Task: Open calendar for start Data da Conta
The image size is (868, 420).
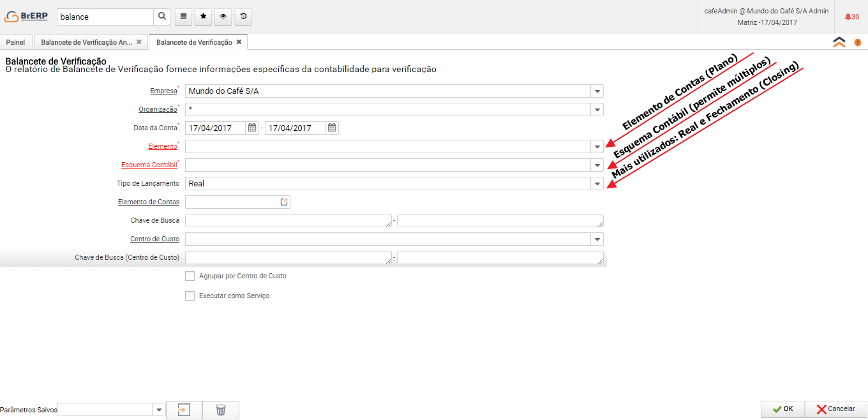Action: click(252, 128)
